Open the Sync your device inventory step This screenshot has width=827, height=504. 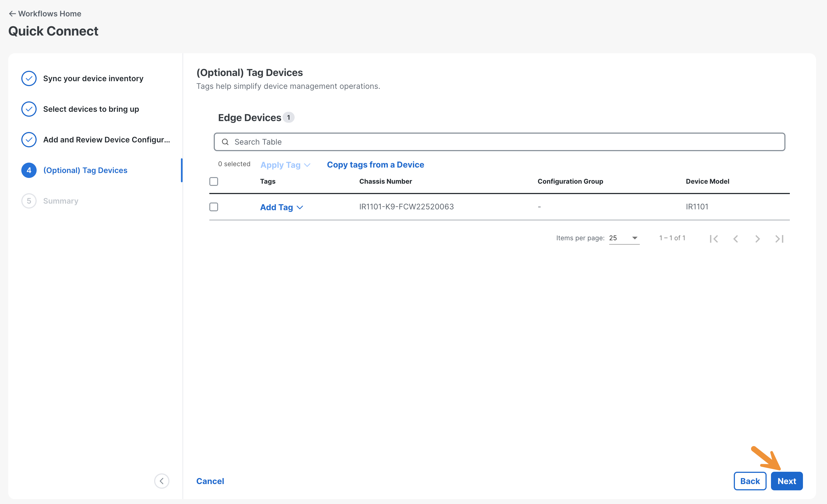click(x=93, y=78)
